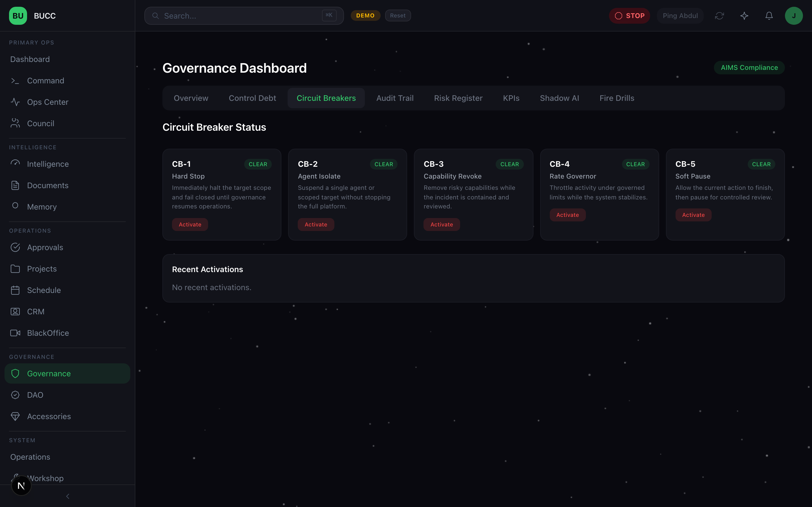
Task: Click the BU logo icon
Action: coord(18,16)
